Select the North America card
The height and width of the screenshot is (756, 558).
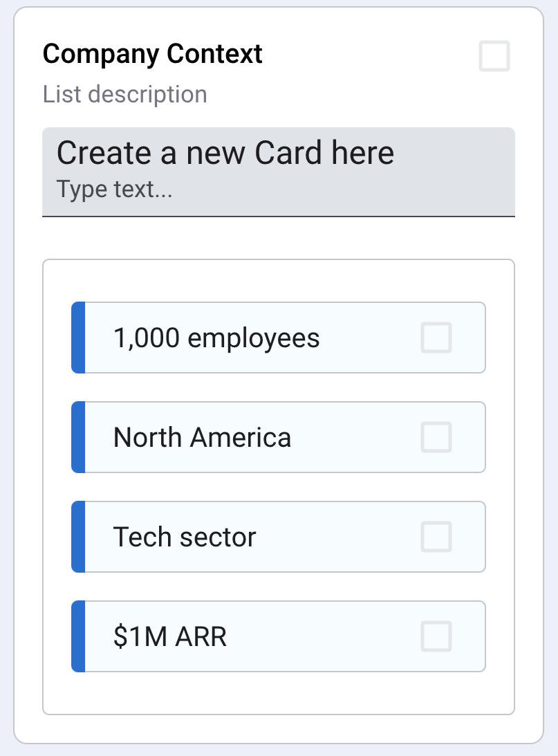(202, 438)
